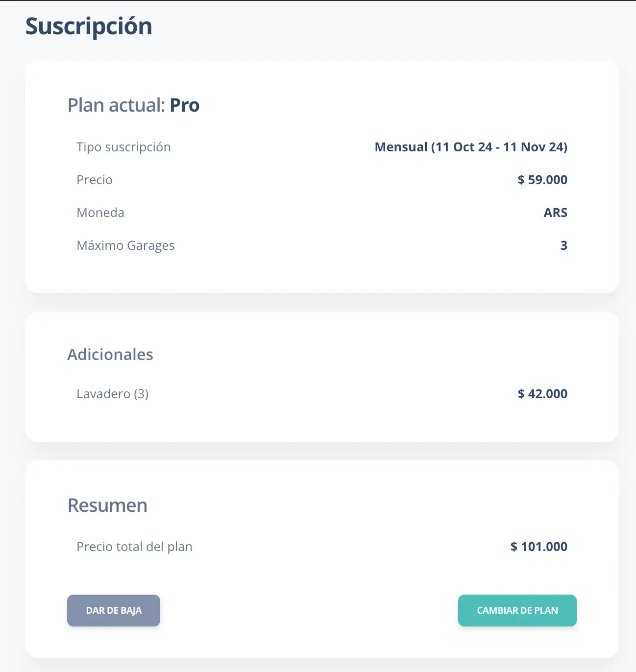
Task: Select the Resumen section heading
Action: coord(107,505)
